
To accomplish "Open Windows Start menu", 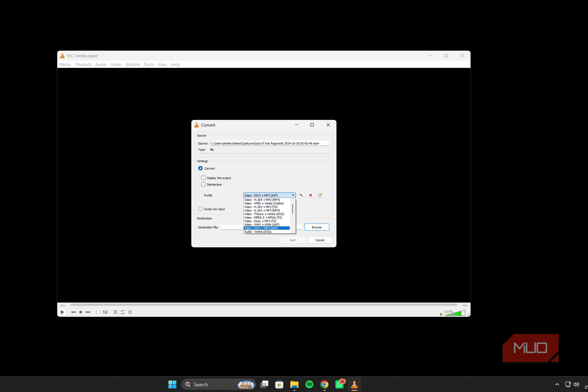I will (x=172, y=385).
